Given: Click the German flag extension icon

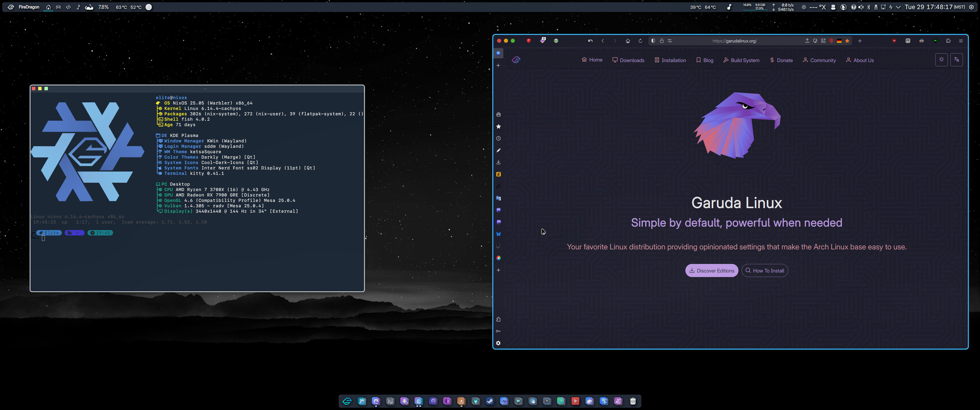Looking at the screenshot, I should pos(839,41).
